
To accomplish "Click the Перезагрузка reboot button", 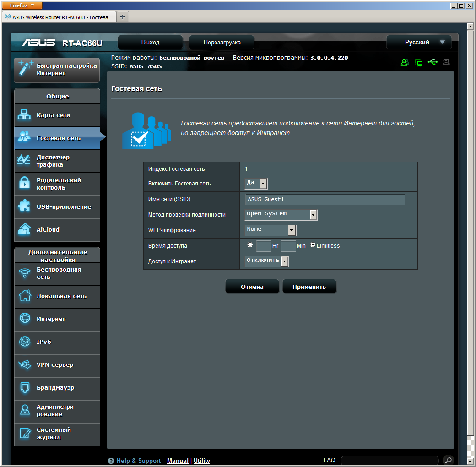I will coord(222,43).
